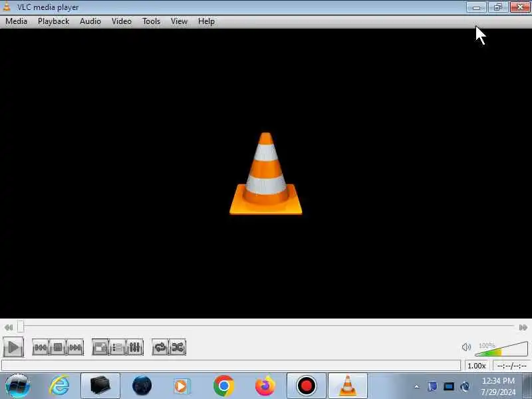Click the 1.00x playback speed indicator
Viewport: 532px width, 399px height.
[x=477, y=366]
